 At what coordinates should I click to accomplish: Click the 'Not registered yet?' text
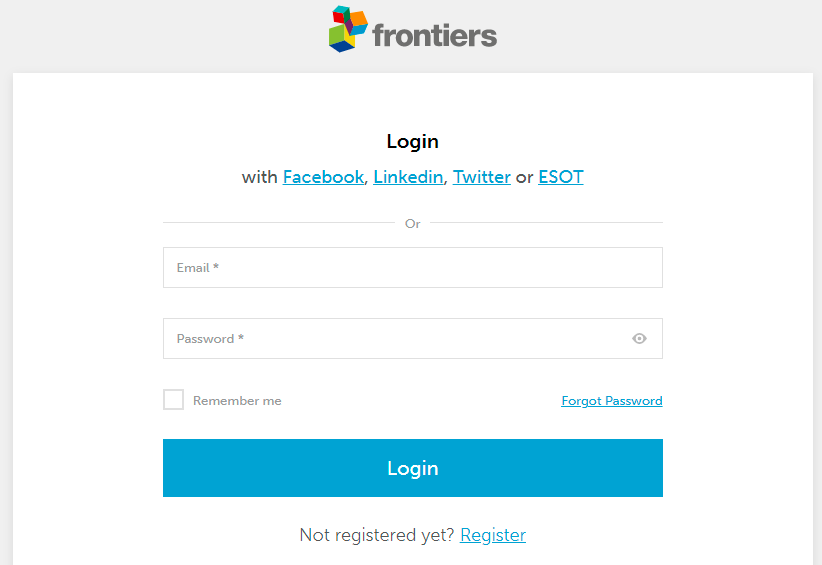[377, 535]
